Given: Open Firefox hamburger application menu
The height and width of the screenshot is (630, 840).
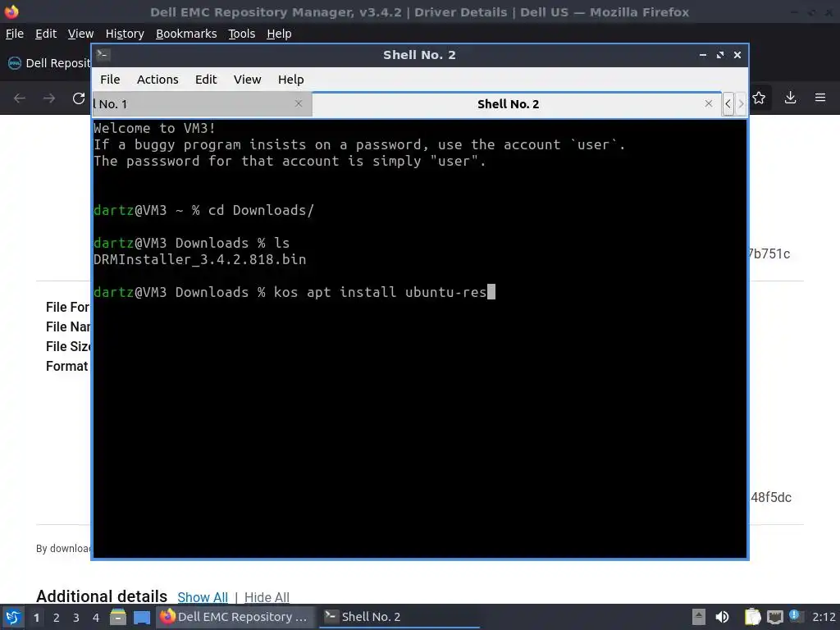Looking at the screenshot, I should 820,98.
